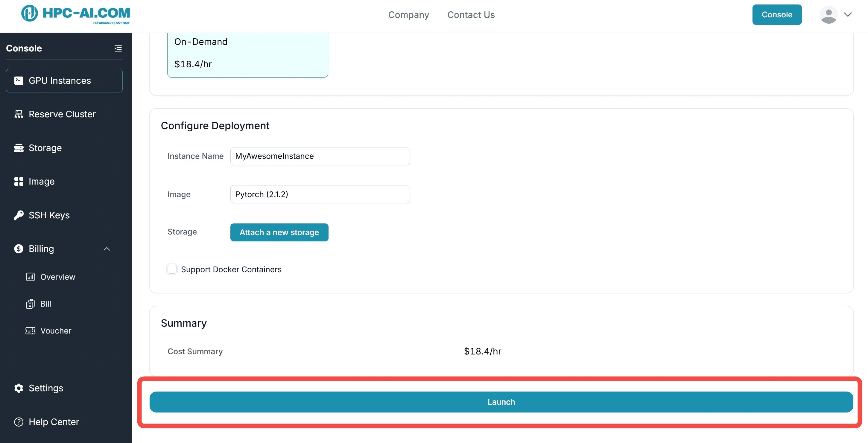Image resolution: width=868 pixels, height=443 pixels.
Task: Click the GPU Instances terminal icon
Action: pyautogui.click(x=19, y=80)
